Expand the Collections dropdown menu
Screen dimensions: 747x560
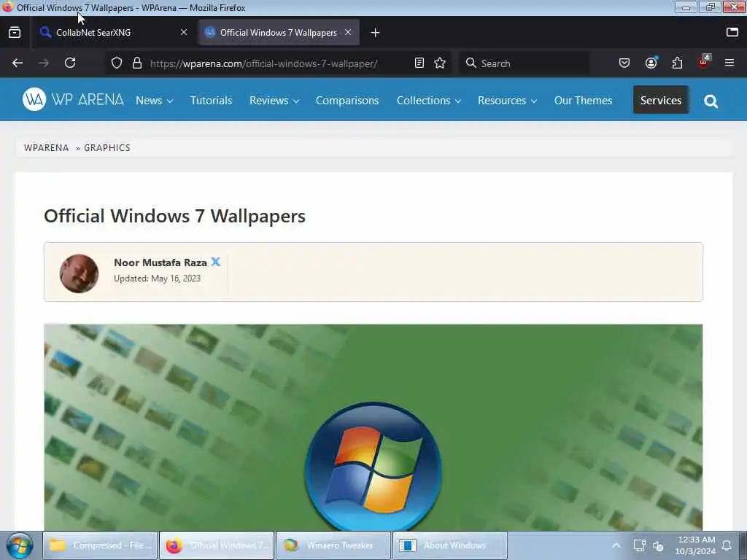pyautogui.click(x=429, y=101)
